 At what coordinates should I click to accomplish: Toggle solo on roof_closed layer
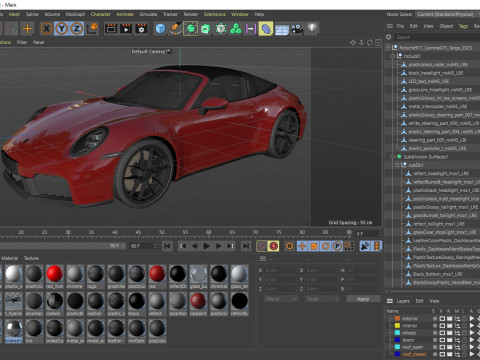click(x=435, y=354)
